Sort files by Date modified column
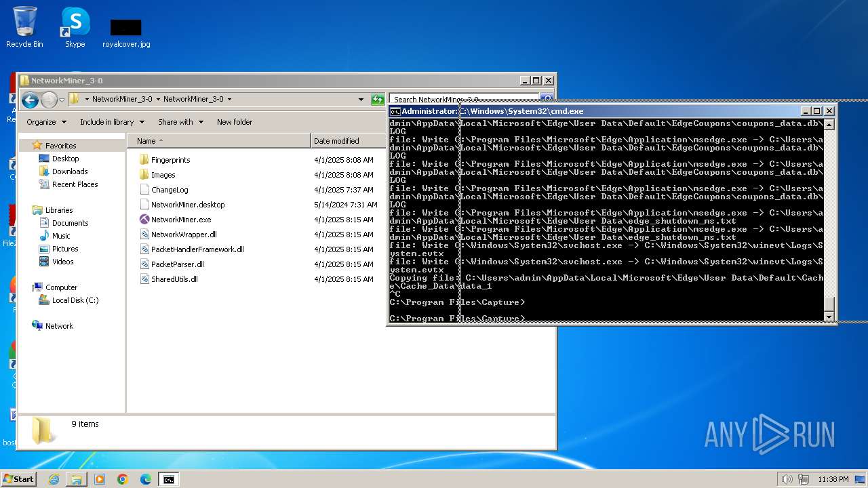 [347, 141]
